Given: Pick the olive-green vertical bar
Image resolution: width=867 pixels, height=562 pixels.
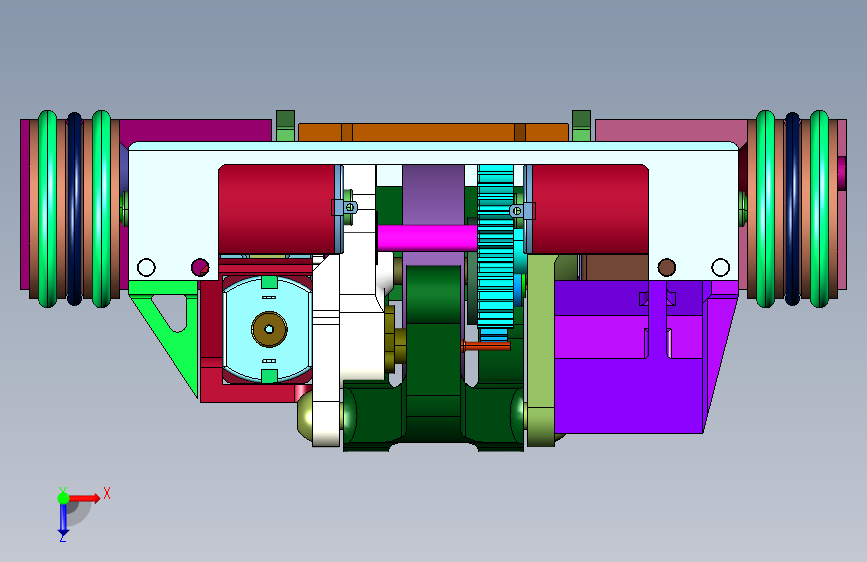Looking at the screenshot, I should click(541, 348).
